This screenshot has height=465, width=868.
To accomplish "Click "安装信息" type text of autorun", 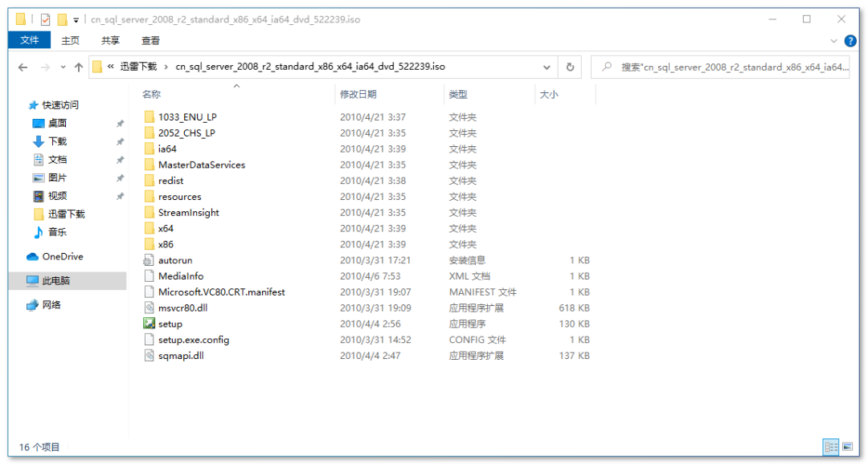I will click(x=467, y=260).
